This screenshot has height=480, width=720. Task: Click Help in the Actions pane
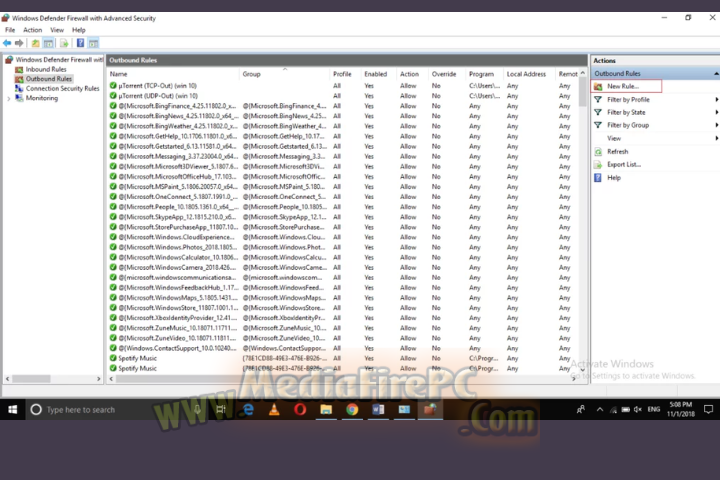pos(613,178)
